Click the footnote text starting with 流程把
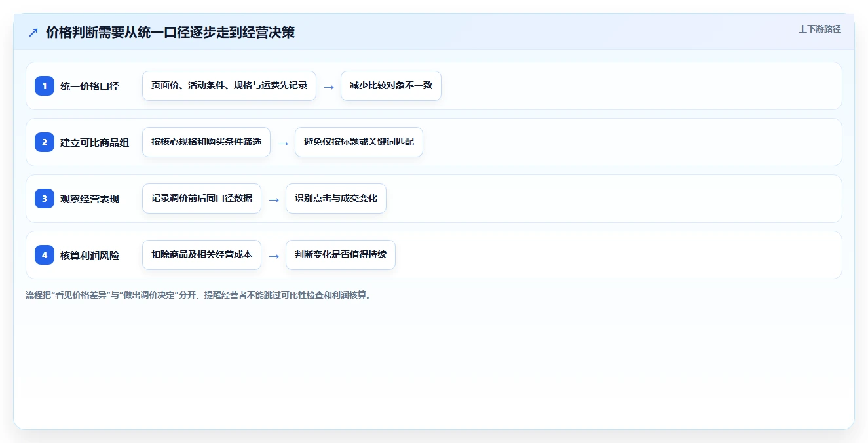The image size is (868, 443). pyautogui.click(x=198, y=296)
